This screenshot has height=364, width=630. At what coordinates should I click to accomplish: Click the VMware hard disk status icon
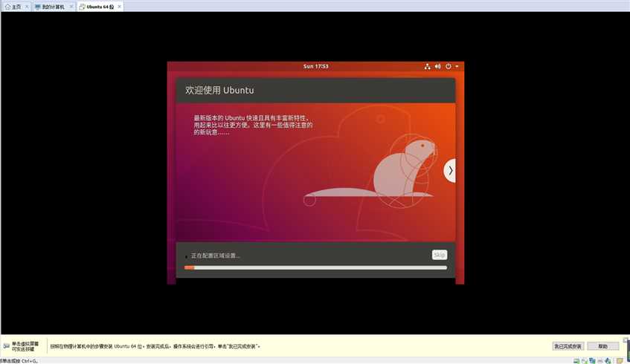coord(576,361)
